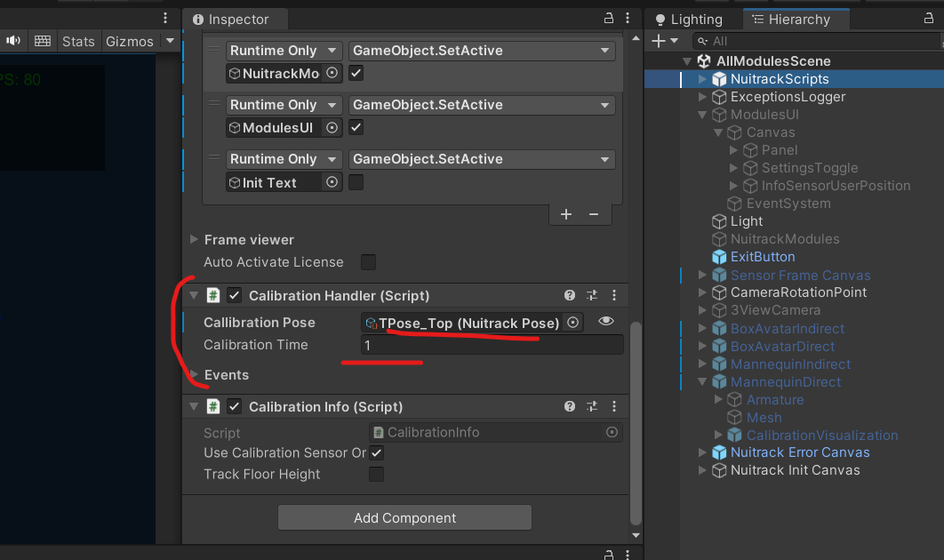Click eye icon next to Callibration Pose

click(606, 322)
